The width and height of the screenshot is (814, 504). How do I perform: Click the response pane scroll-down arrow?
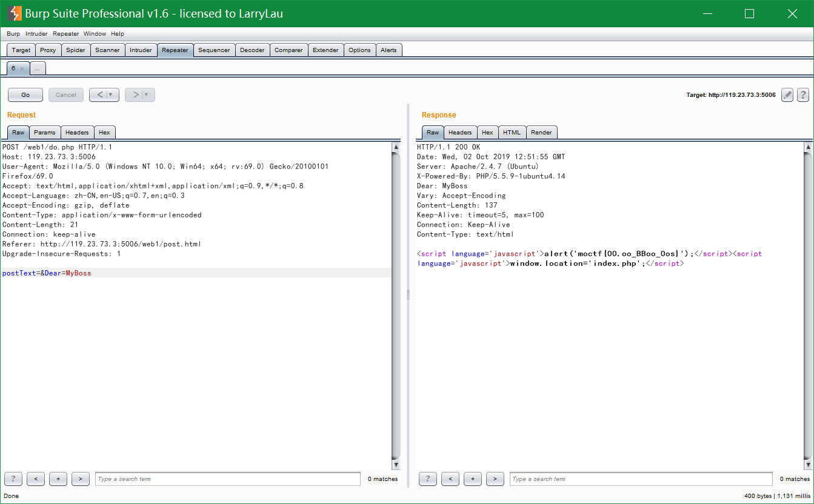click(807, 465)
